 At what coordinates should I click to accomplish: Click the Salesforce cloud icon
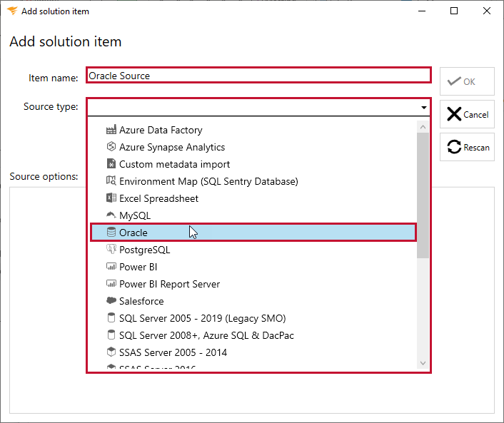111,300
